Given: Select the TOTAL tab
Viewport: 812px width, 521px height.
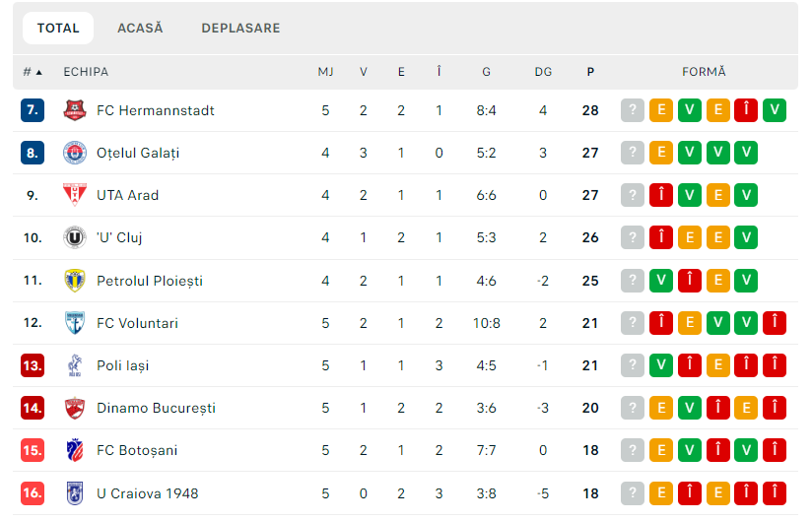Looking at the screenshot, I should coord(58,28).
